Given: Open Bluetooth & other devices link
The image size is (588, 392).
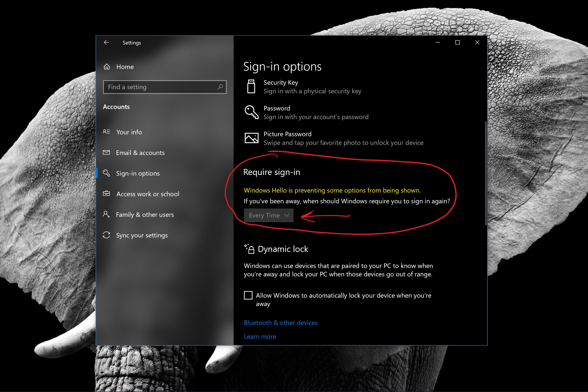Looking at the screenshot, I should (280, 323).
